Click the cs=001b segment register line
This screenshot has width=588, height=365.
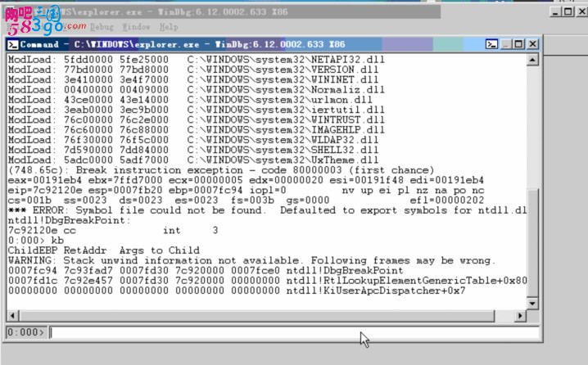click(246, 201)
